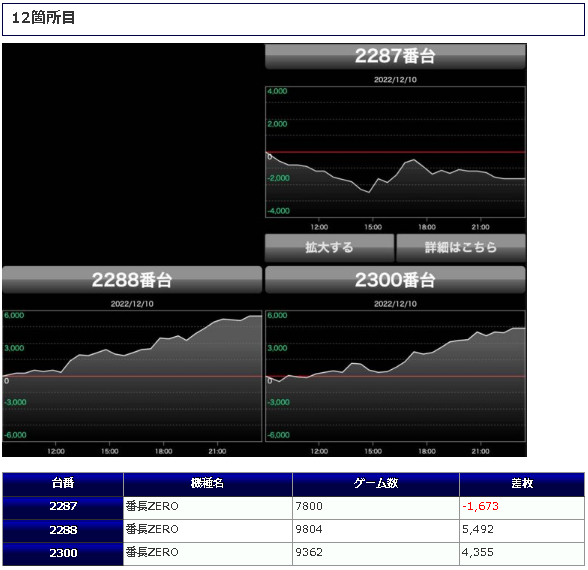This screenshot has width=588, height=570.
Task: Click the 2022/12/10 date above 2287 graph
Action: pos(395,80)
